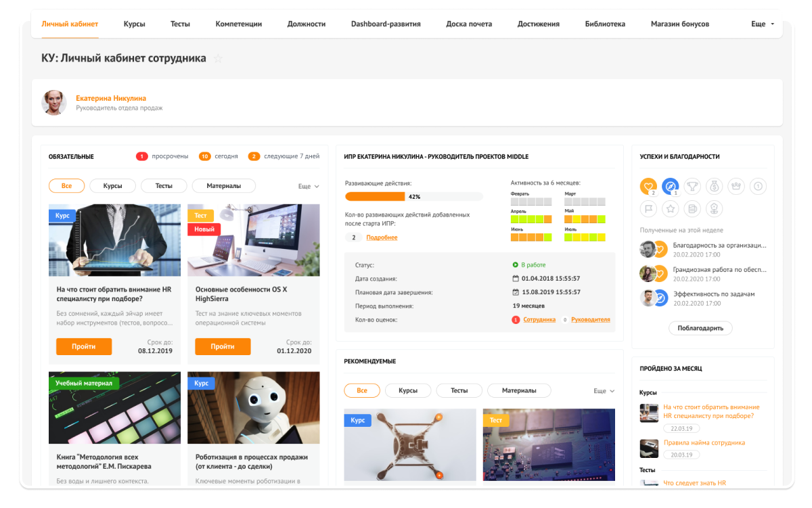Click orange today counter badge '10'
The height and width of the screenshot is (508, 812).
205,156
